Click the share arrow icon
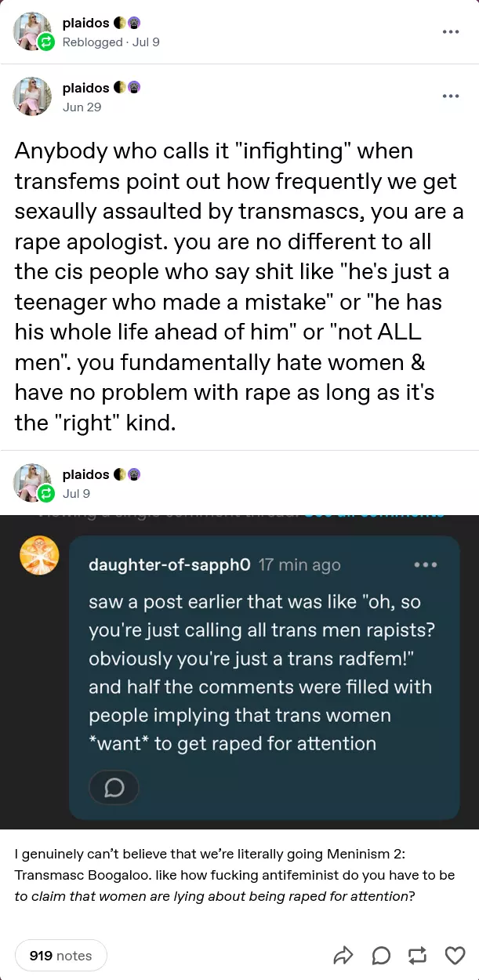Screen dimensions: 479x980 point(343,955)
